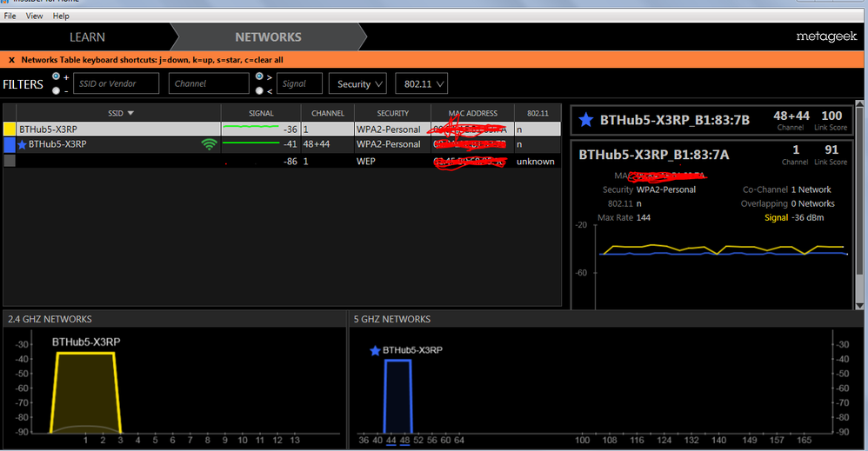Click the 48+44 channel cell

[316, 144]
